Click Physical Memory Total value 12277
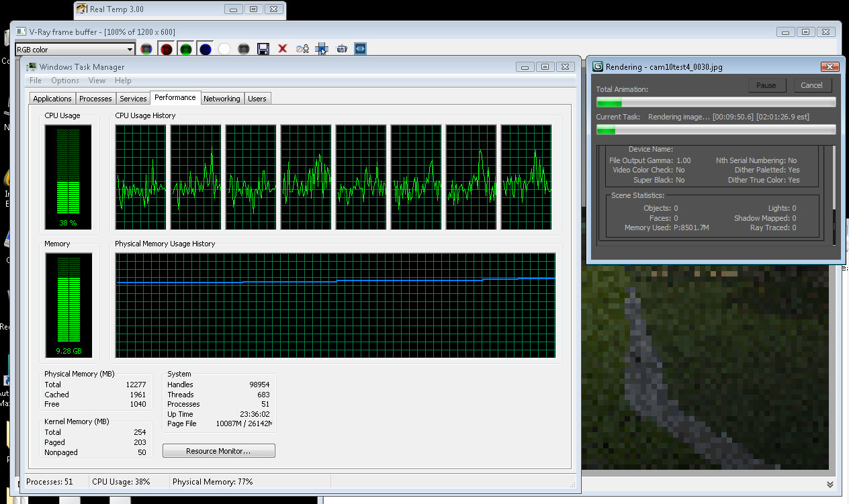The height and width of the screenshot is (504, 849). (x=136, y=385)
